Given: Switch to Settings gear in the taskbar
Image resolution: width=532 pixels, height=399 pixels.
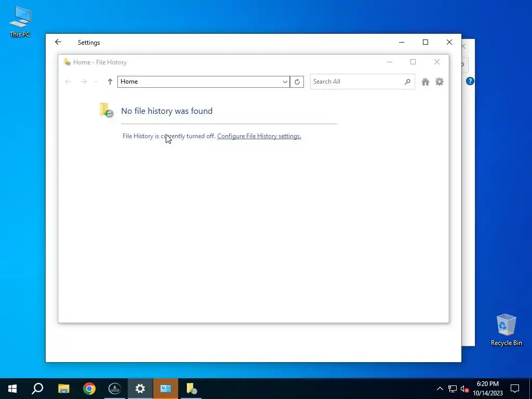Looking at the screenshot, I should pyautogui.click(x=140, y=389).
